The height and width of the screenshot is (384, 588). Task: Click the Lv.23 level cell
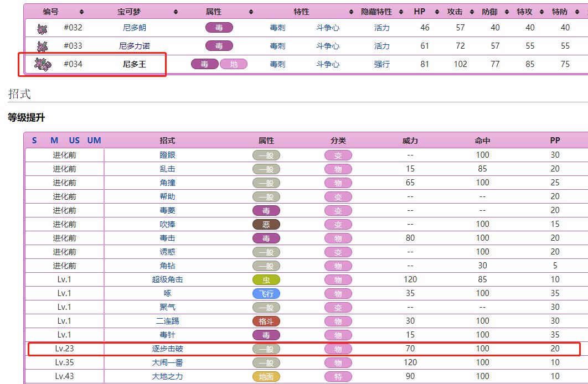click(64, 349)
